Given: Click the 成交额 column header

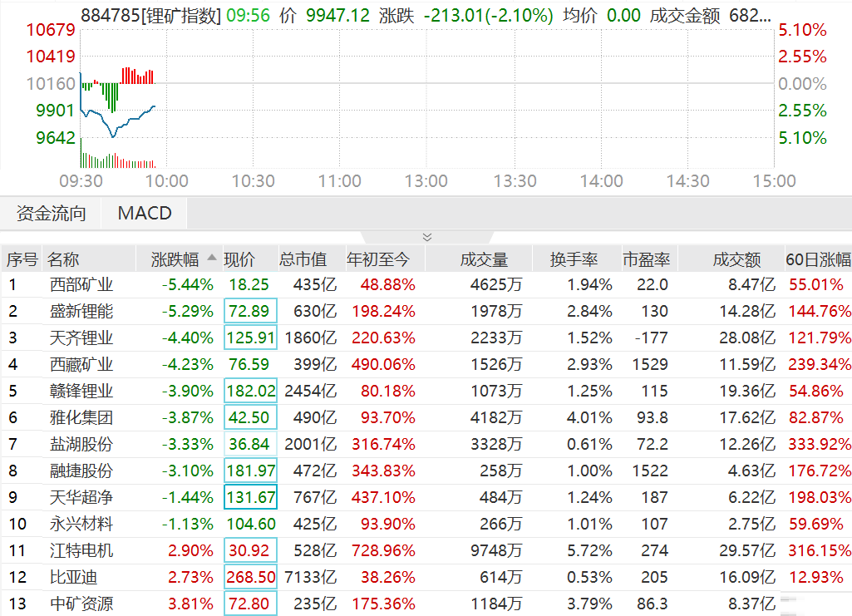Looking at the screenshot, I should [x=736, y=259].
